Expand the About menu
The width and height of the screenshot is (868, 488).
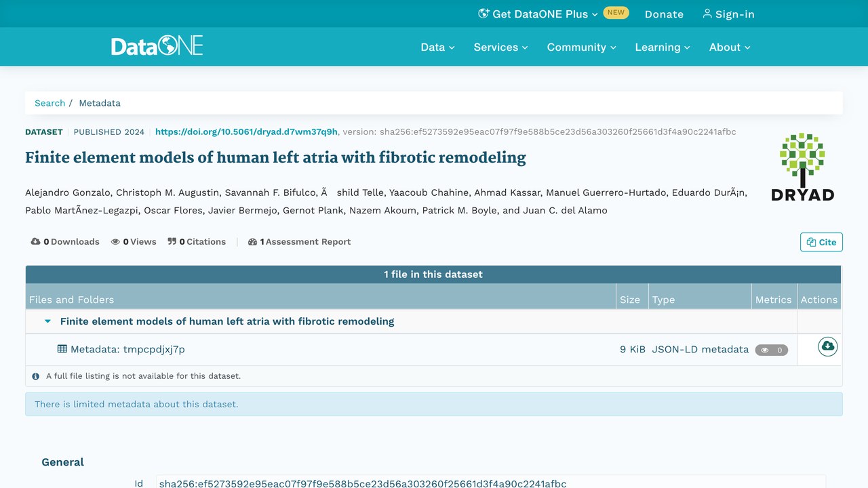tap(730, 47)
